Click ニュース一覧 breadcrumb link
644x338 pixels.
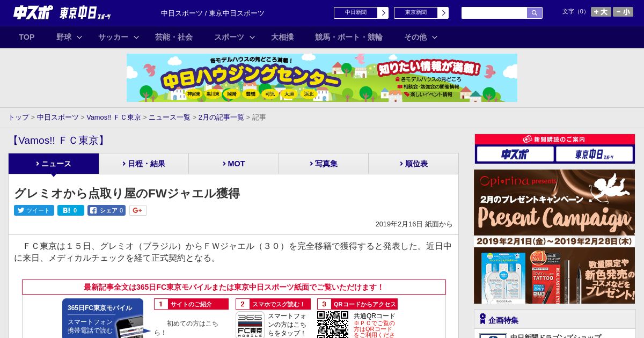click(x=170, y=117)
